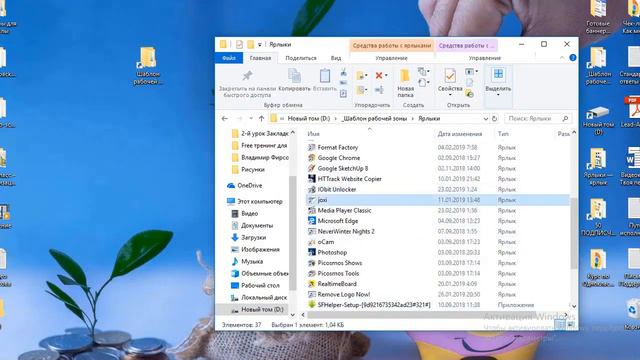Viewport: 640px width, 360px height.
Task: Open quick access toolbar customize dropdown
Action: [x=260, y=45]
